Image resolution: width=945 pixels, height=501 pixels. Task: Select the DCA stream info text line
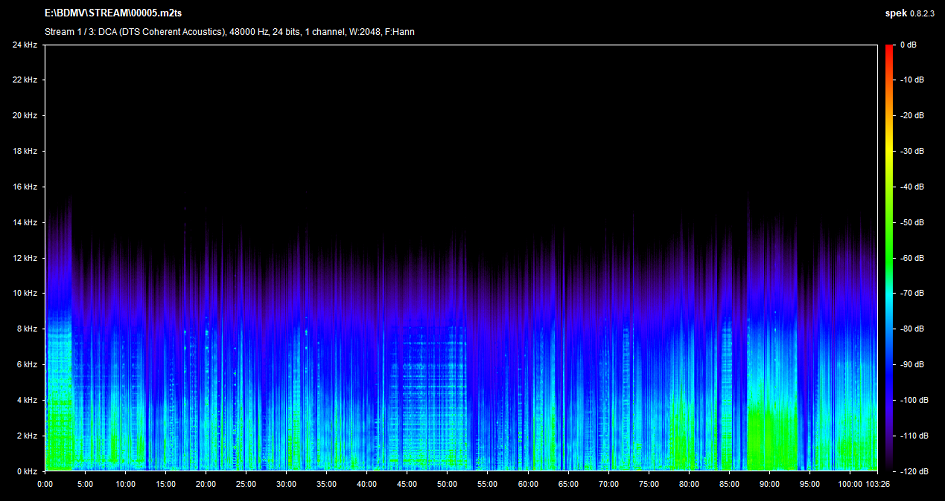[x=230, y=32]
